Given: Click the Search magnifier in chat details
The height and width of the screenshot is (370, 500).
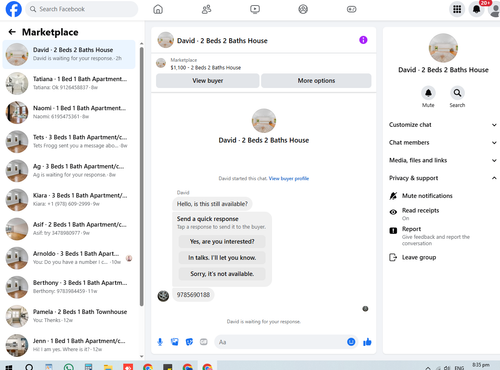Looking at the screenshot, I should (x=457, y=93).
